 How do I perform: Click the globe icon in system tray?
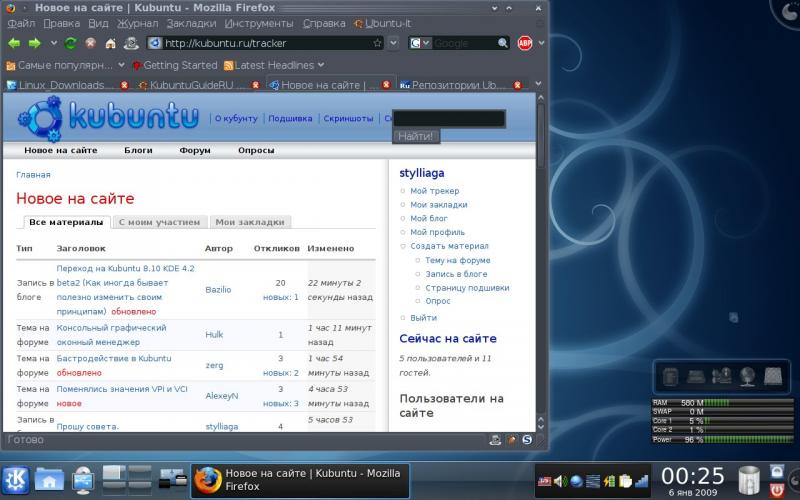pyautogui.click(x=577, y=481)
